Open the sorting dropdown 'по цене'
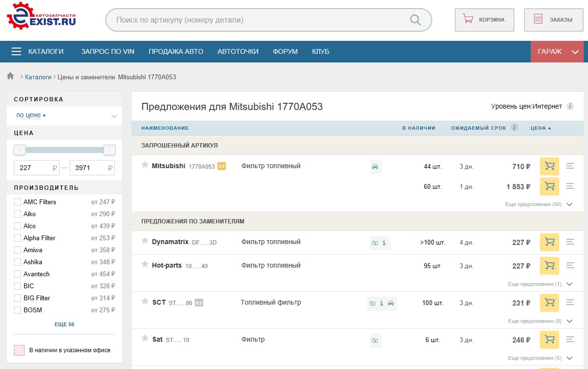 click(x=64, y=115)
